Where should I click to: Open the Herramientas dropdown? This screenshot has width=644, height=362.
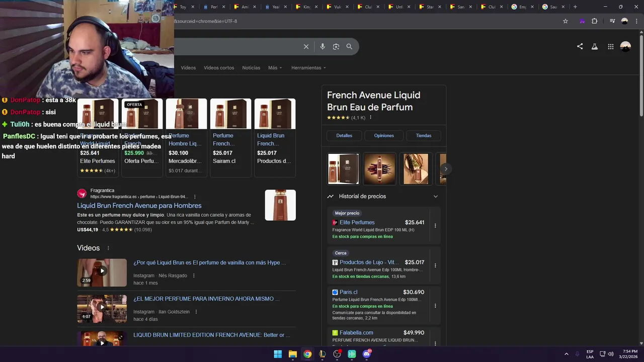[x=308, y=68]
